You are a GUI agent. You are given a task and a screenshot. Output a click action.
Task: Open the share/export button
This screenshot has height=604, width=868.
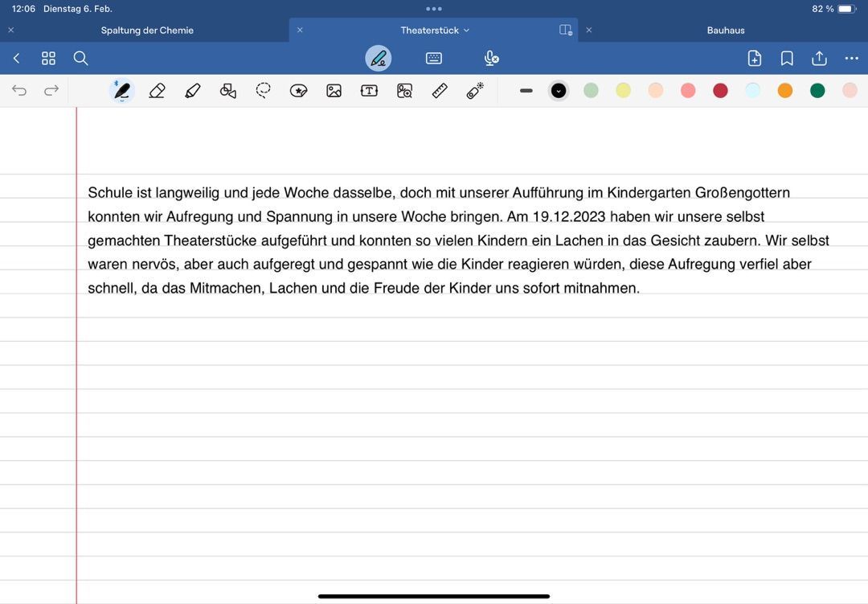(819, 58)
